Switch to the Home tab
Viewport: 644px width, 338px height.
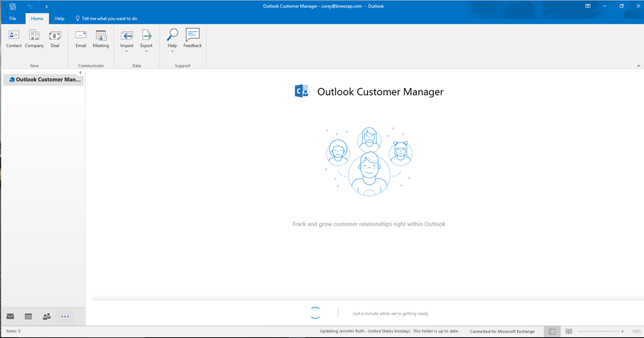click(37, 18)
